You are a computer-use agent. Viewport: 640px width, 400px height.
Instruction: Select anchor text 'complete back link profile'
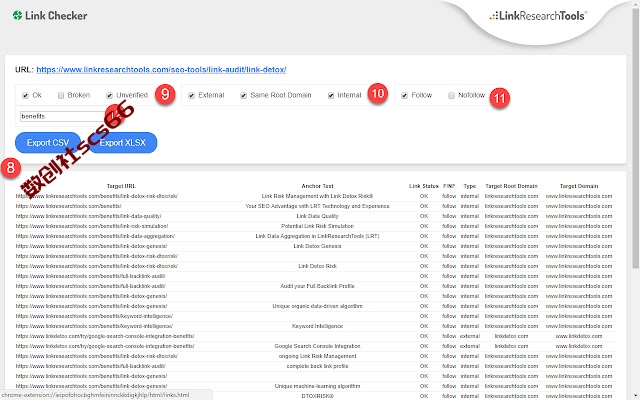coord(318,366)
